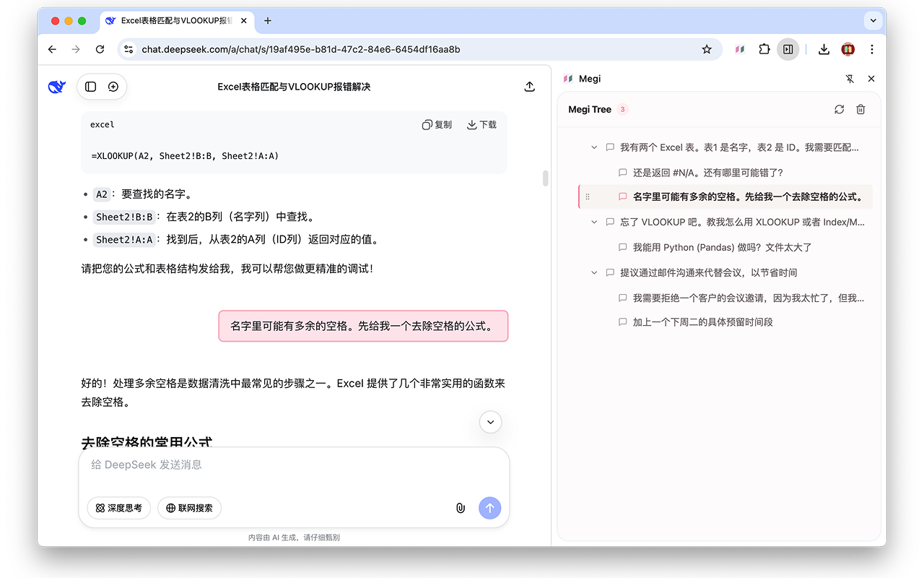Viewport: 924px width, 578px height.
Task: Open the browser Extensions puzzle menu
Action: (764, 49)
